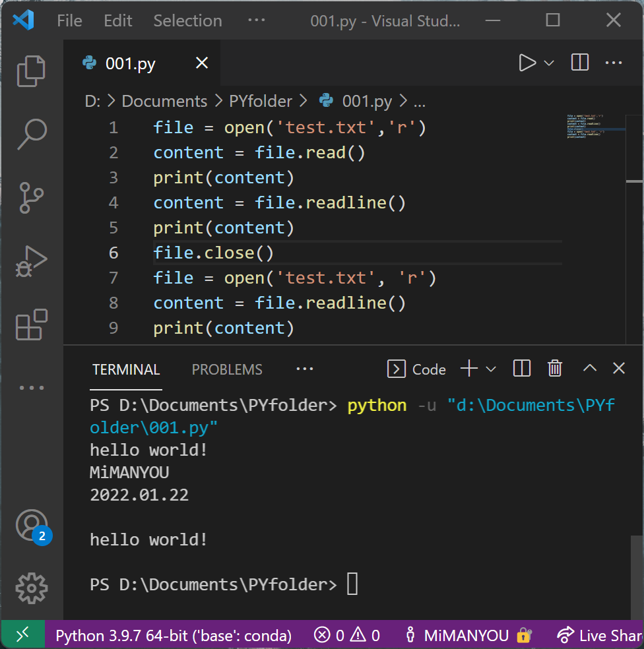
Task: Open the Manage gear settings icon
Action: (x=31, y=587)
